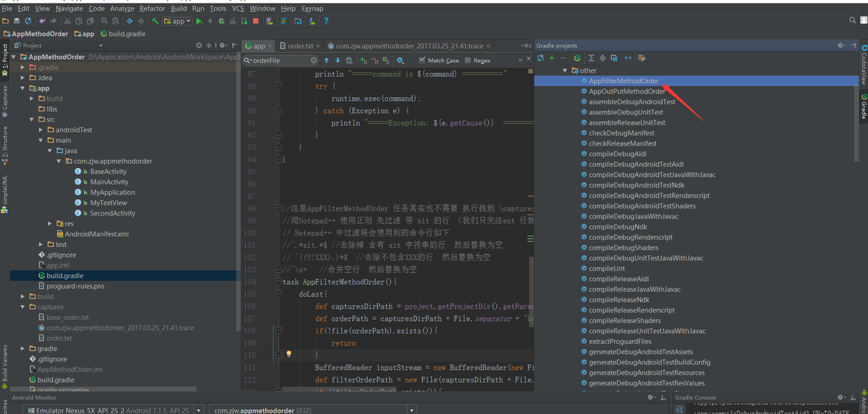Image resolution: width=868 pixels, height=414 pixels.
Task: Click the orderFile search input field
Action: tap(280, 61)
